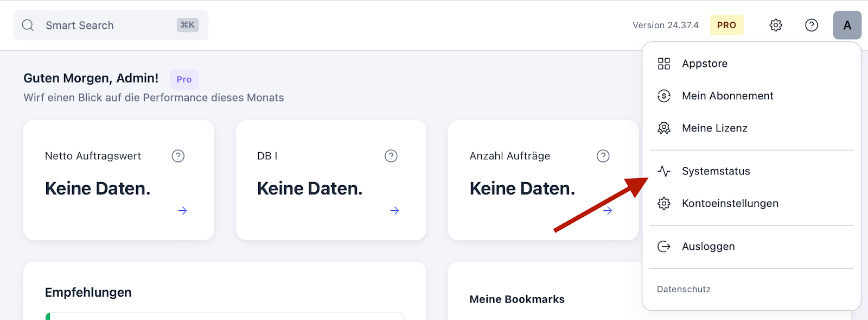The height and width of the screenshot is (320, 868).
Task: Open Netto Auftragswert details arrow
Action: pos(182,210)
